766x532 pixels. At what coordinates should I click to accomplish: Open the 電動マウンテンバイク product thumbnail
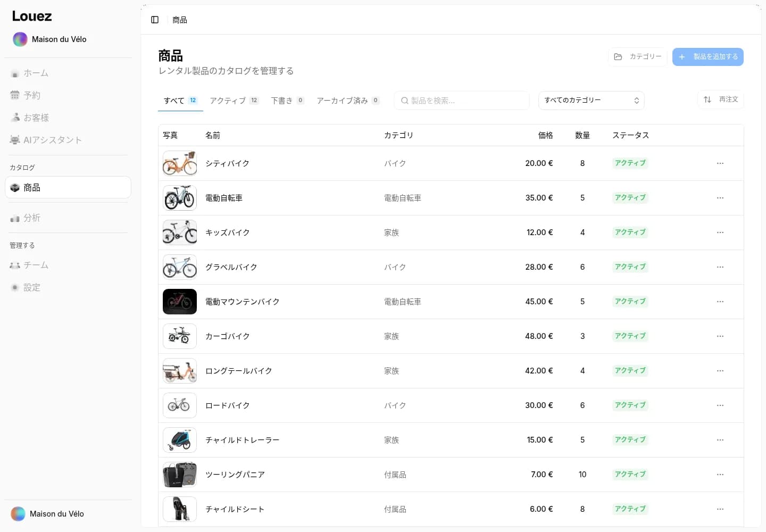[180, 302]
